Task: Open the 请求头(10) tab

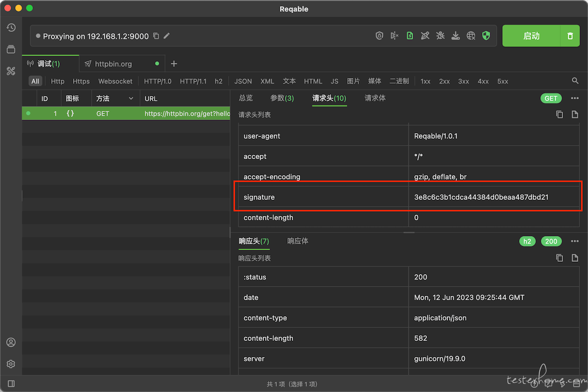Action: pos(329,98)
